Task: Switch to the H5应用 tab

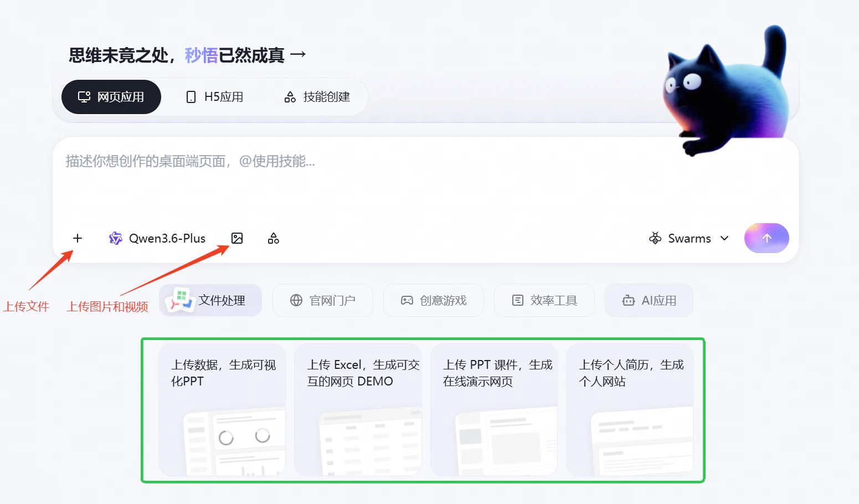Action: 214,97
